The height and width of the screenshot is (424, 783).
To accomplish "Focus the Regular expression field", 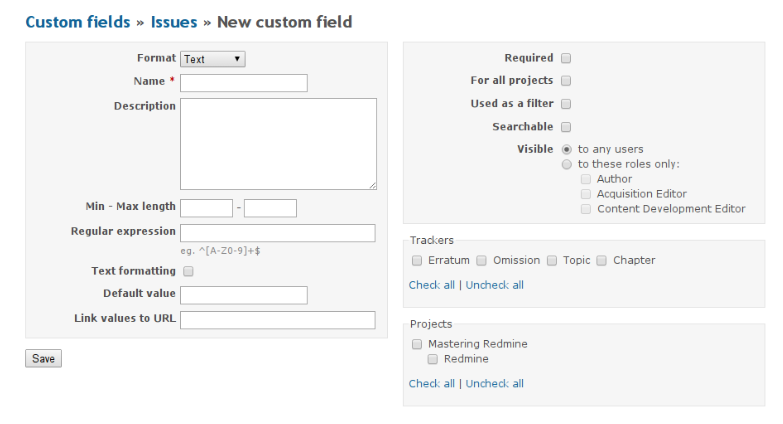I will 277,233.
